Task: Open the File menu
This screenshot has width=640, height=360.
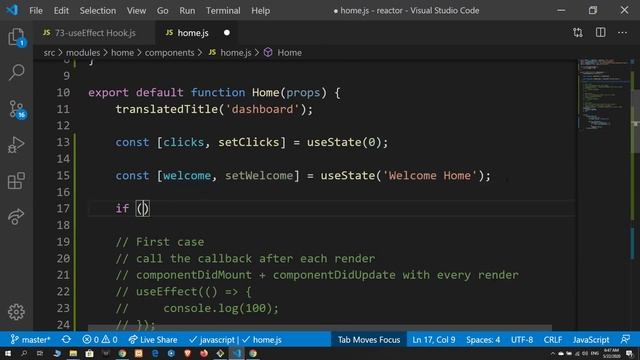Action: click(36, 11)
